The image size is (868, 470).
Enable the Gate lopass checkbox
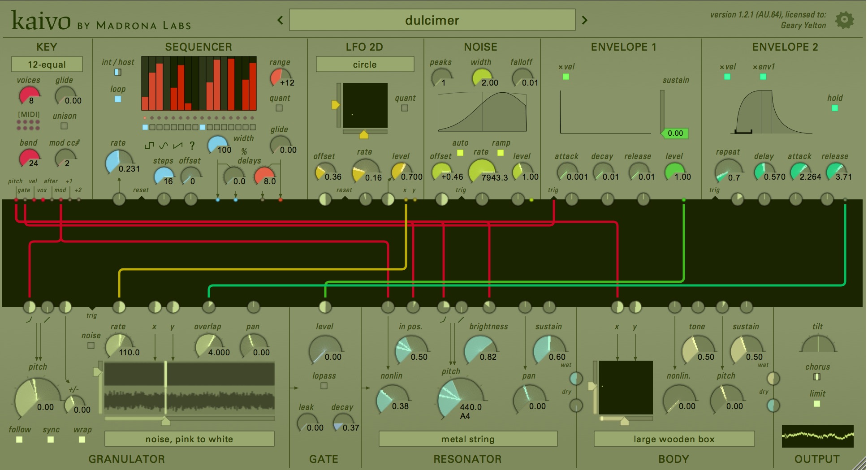(x=324, y=386)
